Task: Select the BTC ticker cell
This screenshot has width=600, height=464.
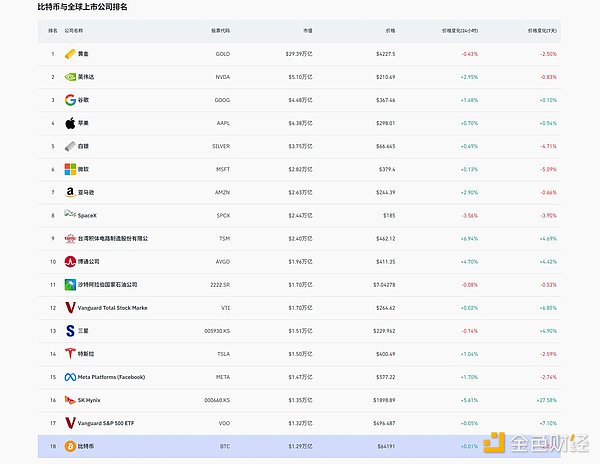Action: tap(225, 446)
